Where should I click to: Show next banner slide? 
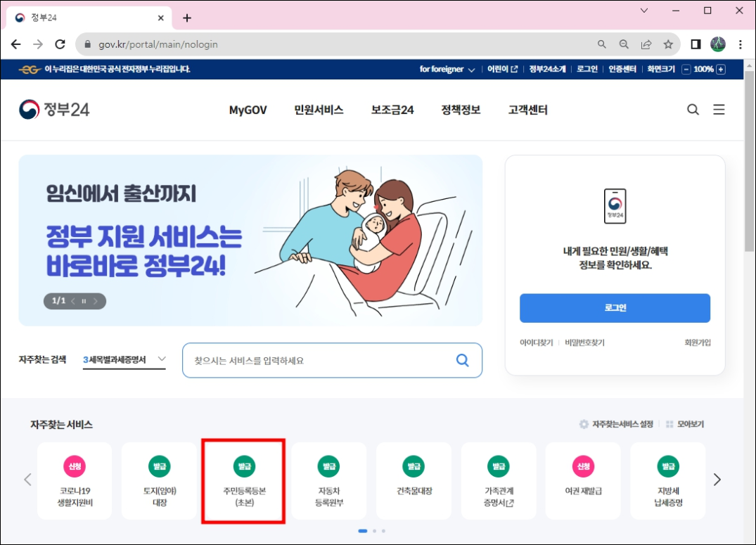coord(96,301)
